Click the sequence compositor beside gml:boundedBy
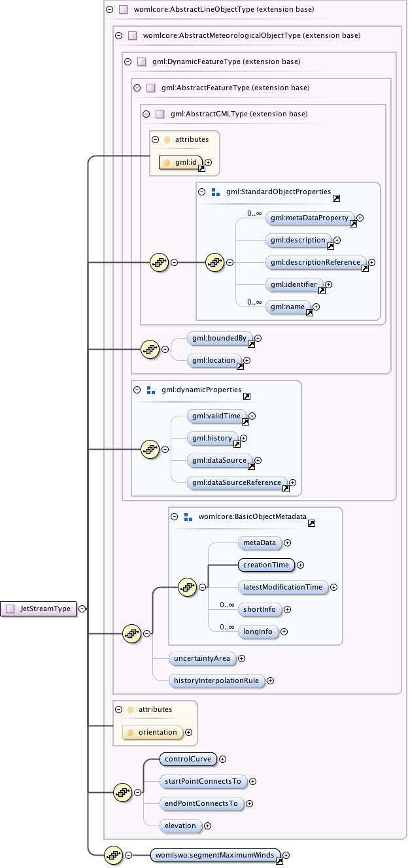Viewport: 408px width, 868px height. click(150, 349)
